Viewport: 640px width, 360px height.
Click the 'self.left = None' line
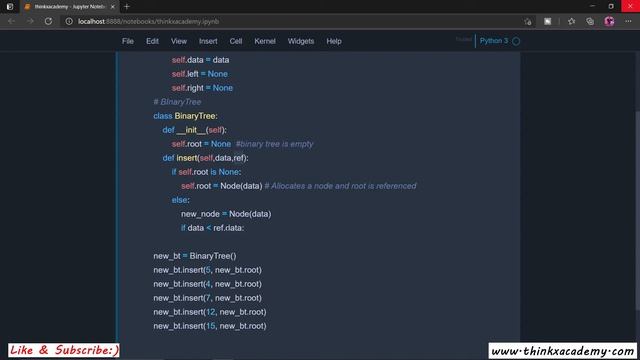tap(200, 74)
